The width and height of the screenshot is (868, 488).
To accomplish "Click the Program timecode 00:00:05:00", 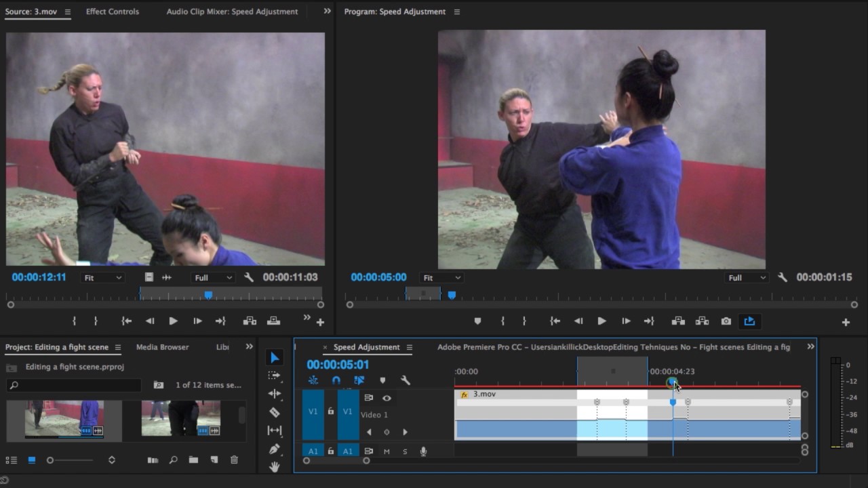I will pyautogui.click(x=378, y=277).
